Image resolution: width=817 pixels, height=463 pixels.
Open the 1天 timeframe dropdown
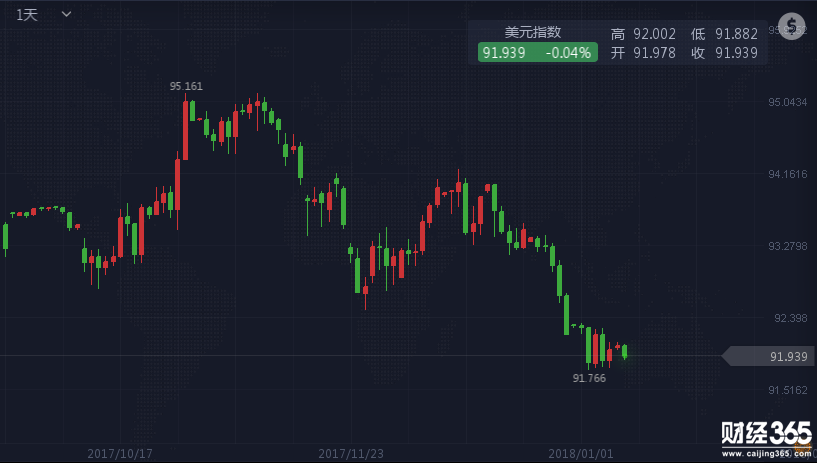click(x=43, y=15)
